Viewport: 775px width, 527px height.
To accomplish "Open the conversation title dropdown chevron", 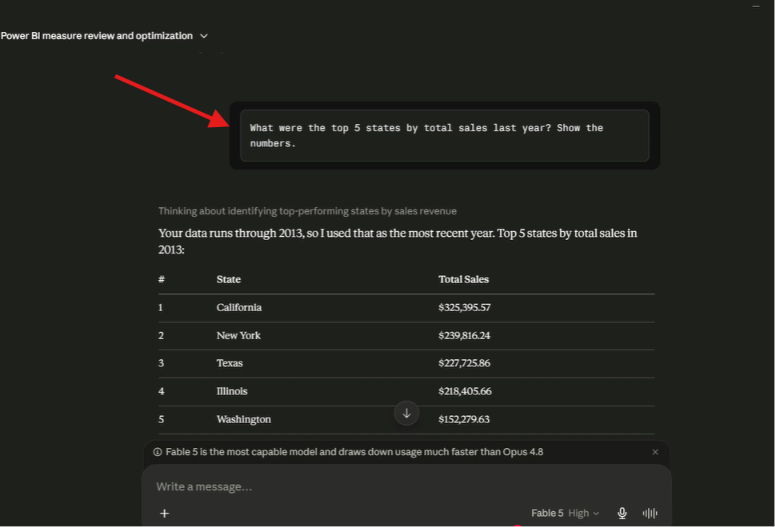I will (x=204, y=36).
